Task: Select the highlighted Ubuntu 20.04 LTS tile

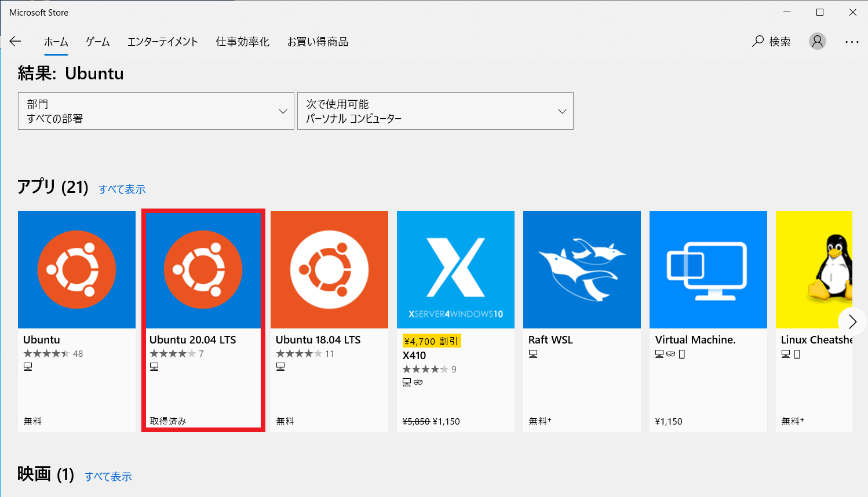Action: pos(203,269)
